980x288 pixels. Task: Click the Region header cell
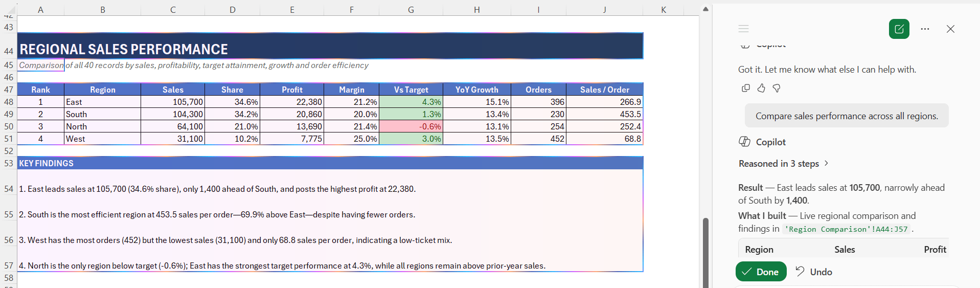click(x=103, y=90)
